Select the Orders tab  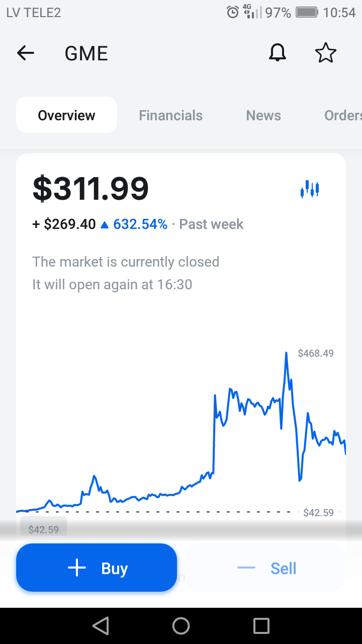coord(343,115)
